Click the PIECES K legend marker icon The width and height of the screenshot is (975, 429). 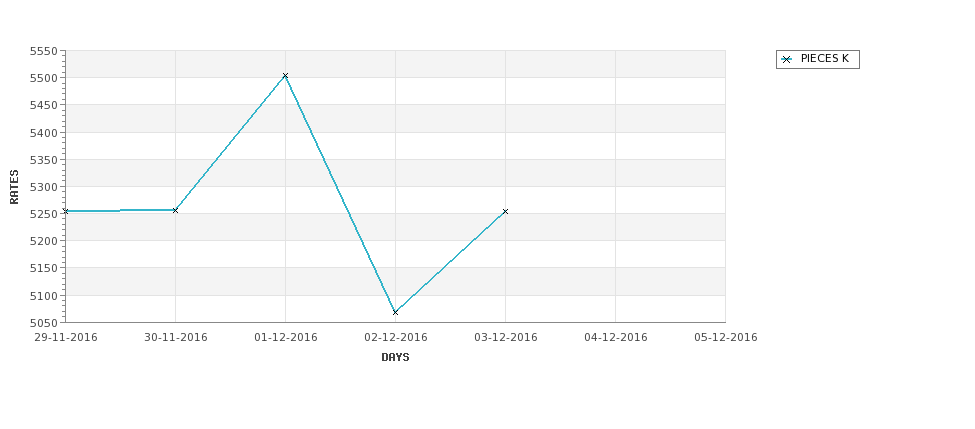click(787, 60)
